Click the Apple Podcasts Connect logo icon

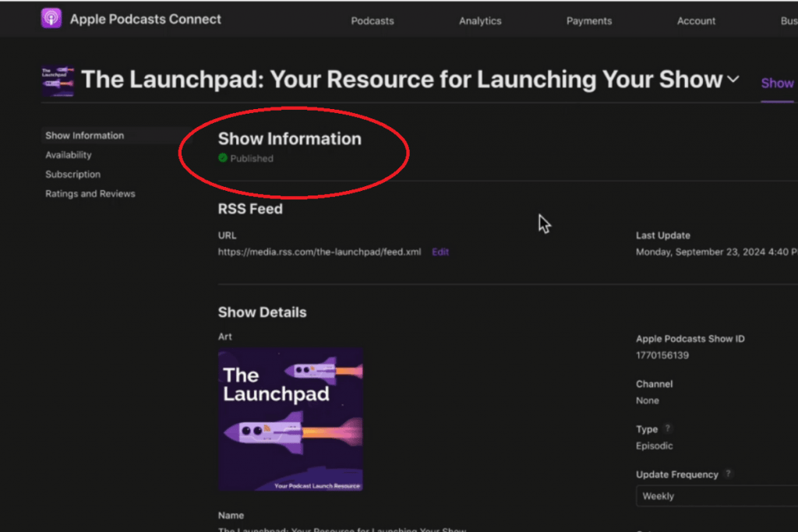point(51,19)
